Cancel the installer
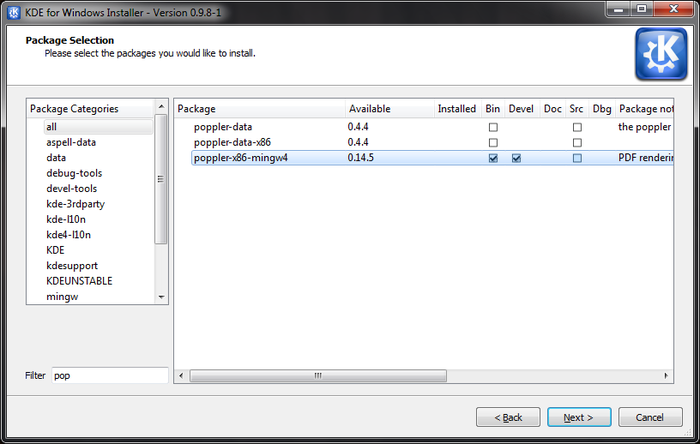 click(650, 417)
